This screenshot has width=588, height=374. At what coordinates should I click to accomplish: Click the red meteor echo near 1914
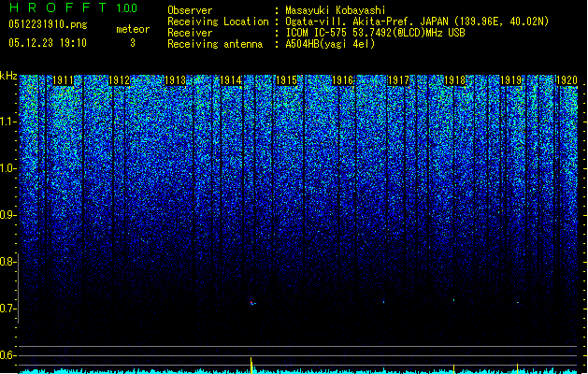pos(252,302)
